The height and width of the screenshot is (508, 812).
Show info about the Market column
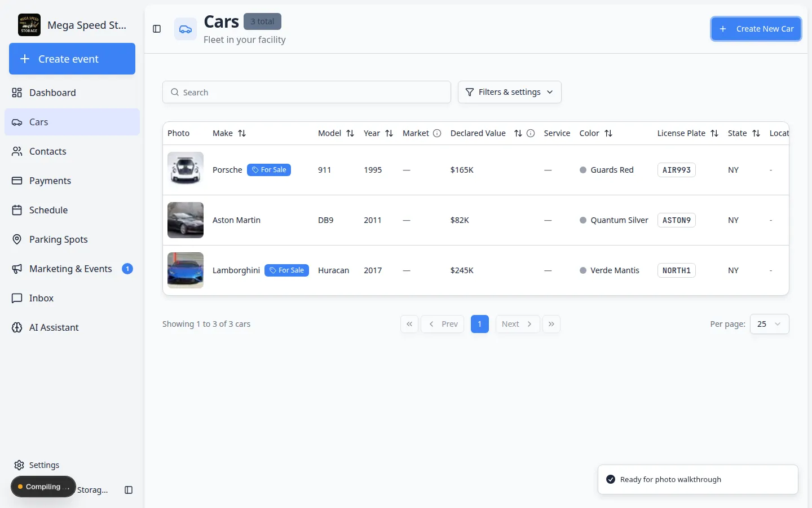[x=437, y=133]
